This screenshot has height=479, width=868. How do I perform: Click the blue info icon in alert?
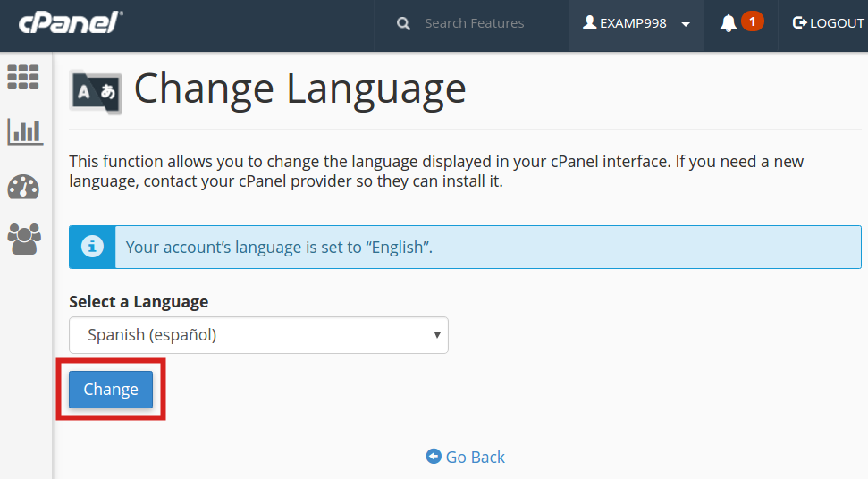[x=92, y=247]
